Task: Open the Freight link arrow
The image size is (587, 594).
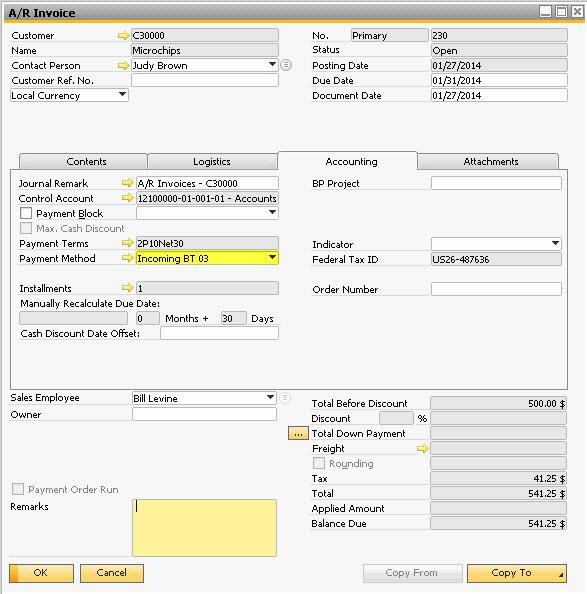Action: tap(422, 449)
